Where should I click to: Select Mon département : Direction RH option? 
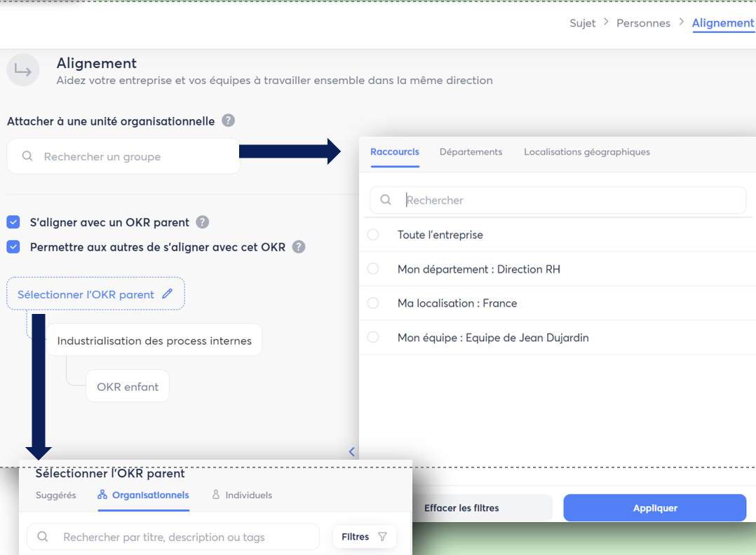[x=373, y=269]
